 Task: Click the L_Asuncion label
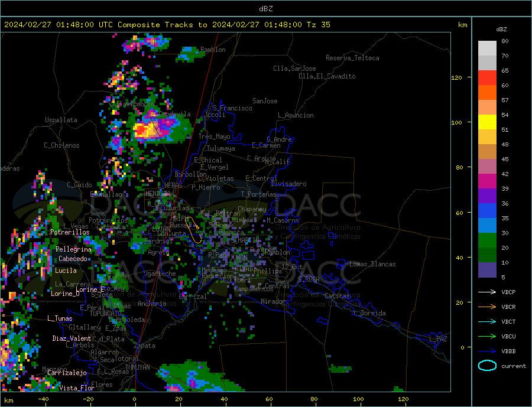[x=296, y=115]
